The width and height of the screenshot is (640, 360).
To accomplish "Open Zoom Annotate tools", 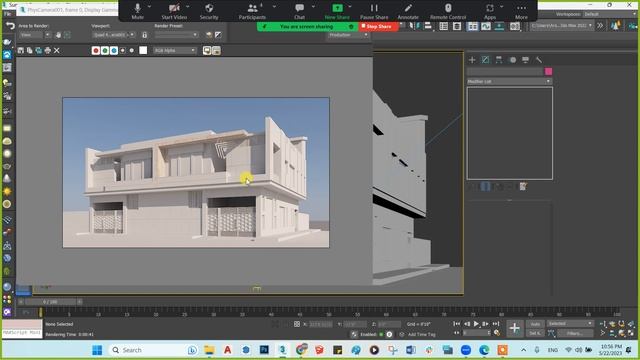I will coord(408,11).
